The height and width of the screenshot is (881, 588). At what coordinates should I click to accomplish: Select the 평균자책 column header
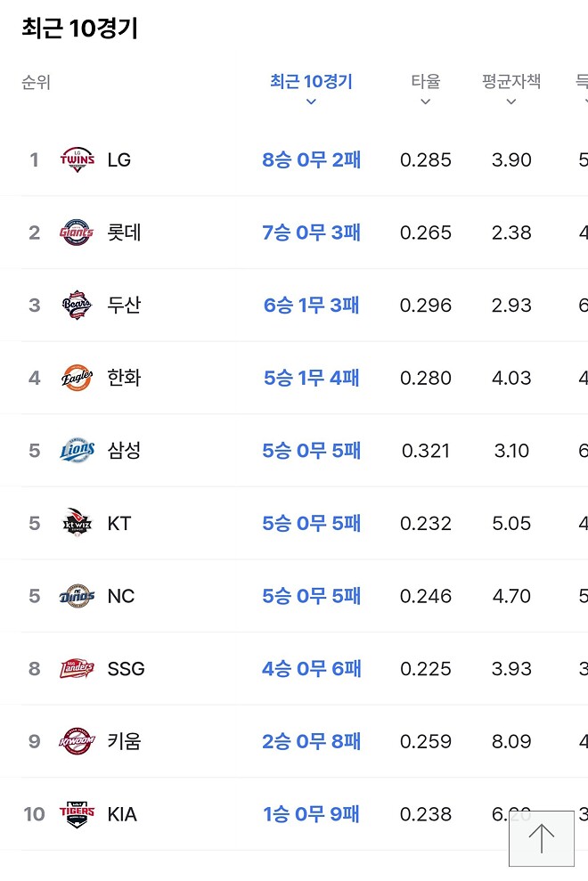point(510,83)
